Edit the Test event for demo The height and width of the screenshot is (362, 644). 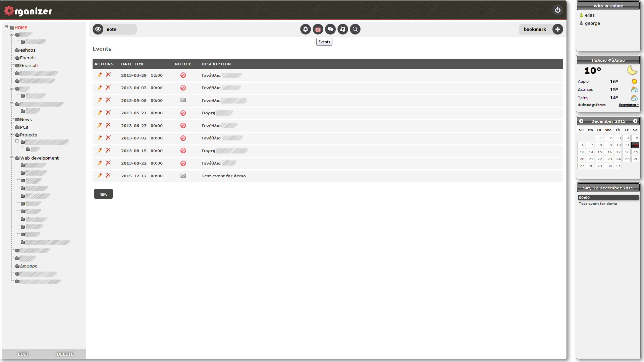click(x=100, y=176)
